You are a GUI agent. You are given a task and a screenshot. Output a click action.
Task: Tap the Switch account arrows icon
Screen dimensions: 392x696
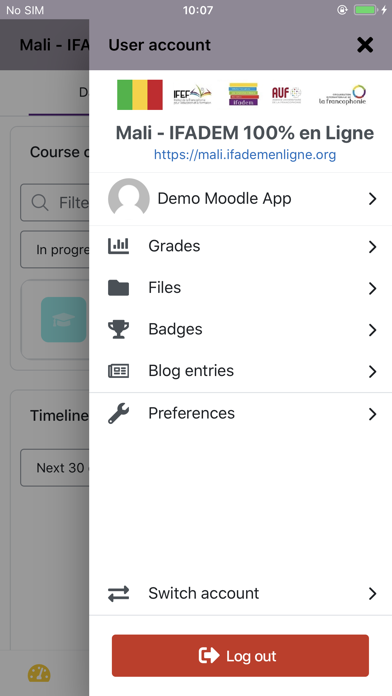click(x=119, y=593)
